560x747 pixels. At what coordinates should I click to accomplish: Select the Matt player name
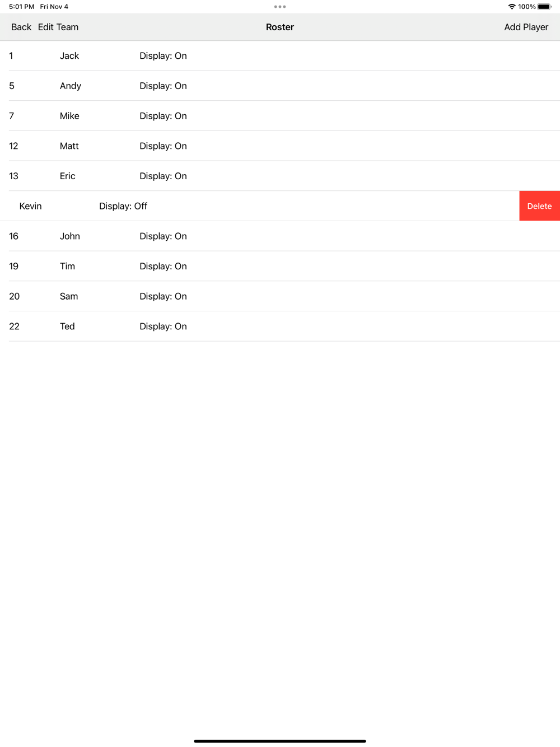[x=69, y=146]
